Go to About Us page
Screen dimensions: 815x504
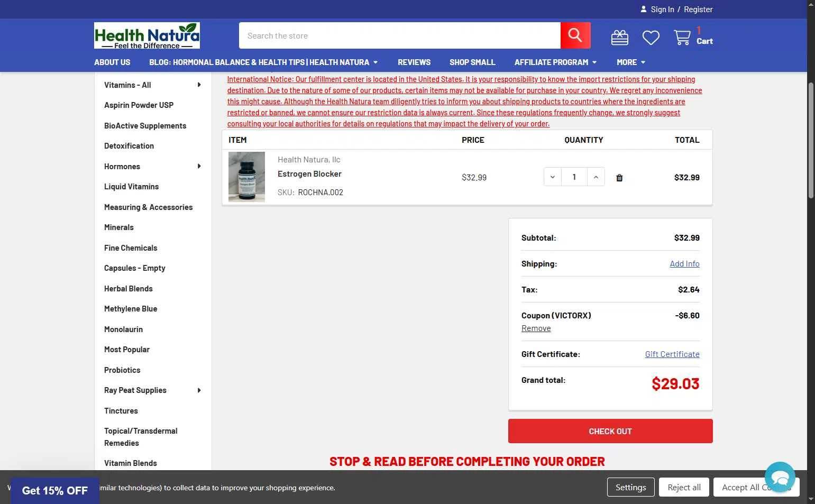112,62
